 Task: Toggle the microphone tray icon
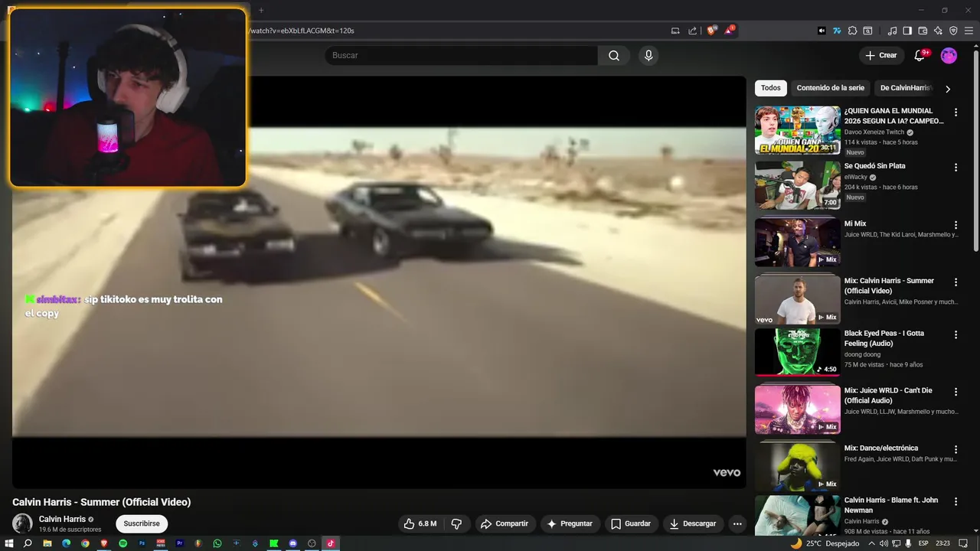tap(908, 543)
